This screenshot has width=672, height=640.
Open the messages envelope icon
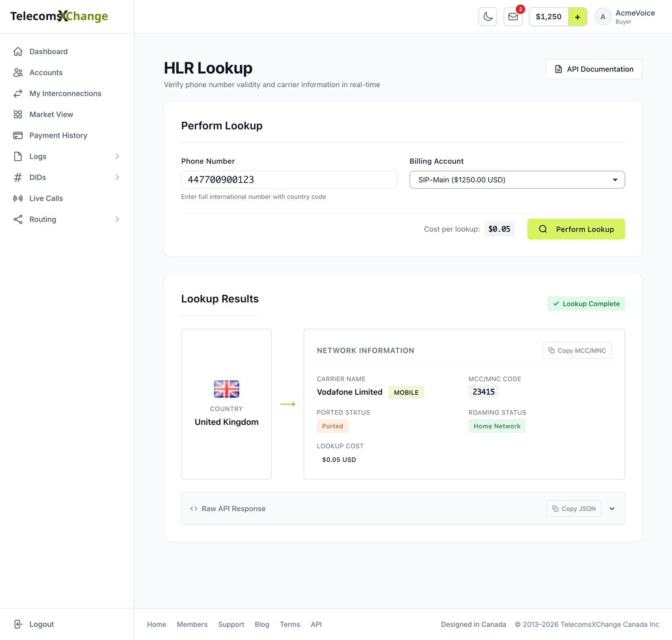pos(513,17)
